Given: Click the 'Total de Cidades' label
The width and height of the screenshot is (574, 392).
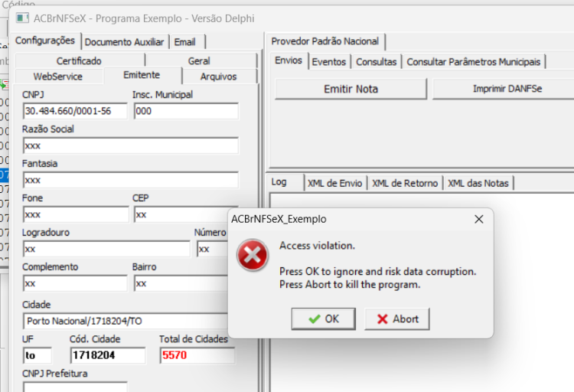Looking at the screenshot, I should pyautogui.click(x=194, y=339).
